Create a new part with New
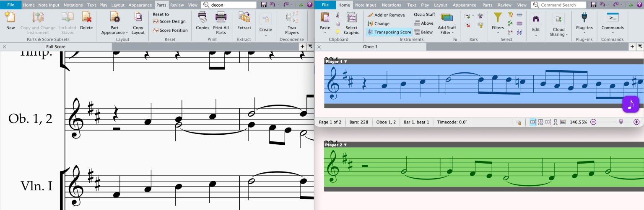The height and width of the screenshot is (210, 644). [10, 21]
